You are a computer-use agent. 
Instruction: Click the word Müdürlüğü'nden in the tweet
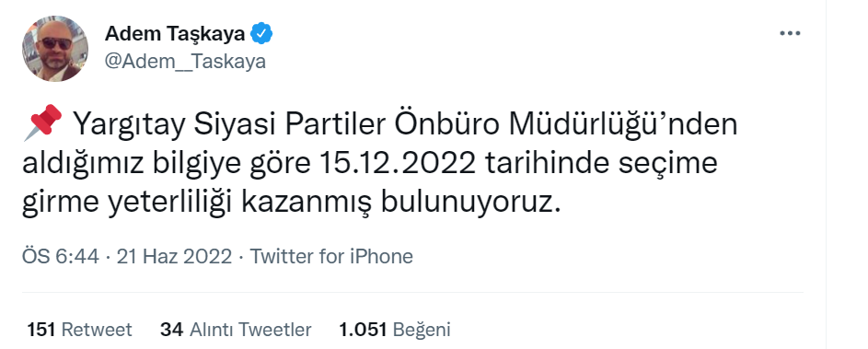623,124
